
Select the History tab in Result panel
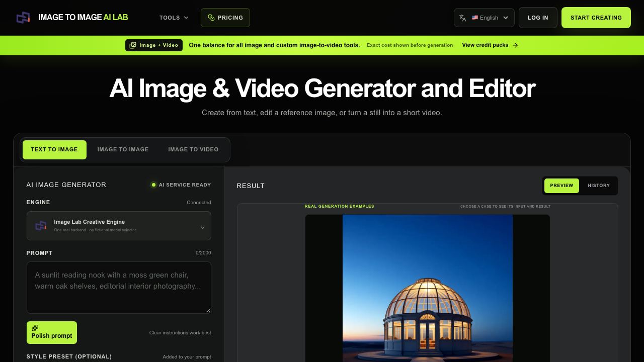pos(599,186)
